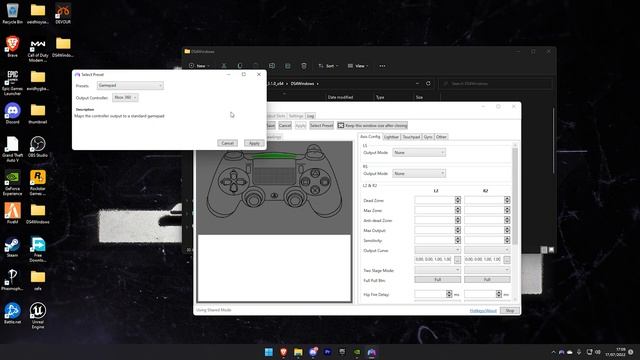Click the Stop button in DS4Windows
The height and width of the screenshot is (360, 640).
click(x=510, y=311)
